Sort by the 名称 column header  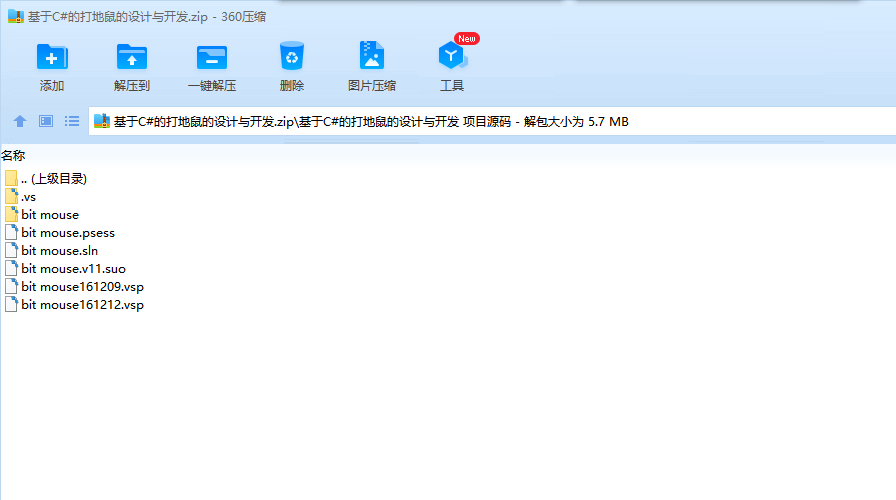[13, 155]
